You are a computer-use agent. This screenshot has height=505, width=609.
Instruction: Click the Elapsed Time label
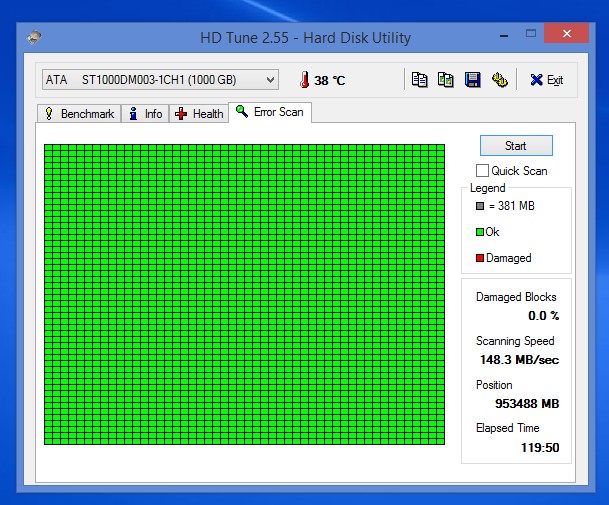[508, 428]
